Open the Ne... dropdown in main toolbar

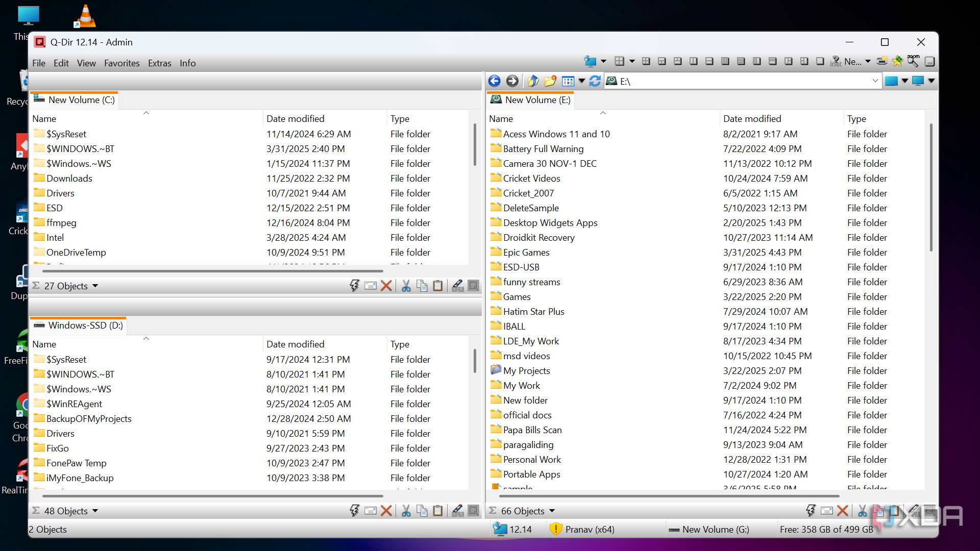point(868,62)
